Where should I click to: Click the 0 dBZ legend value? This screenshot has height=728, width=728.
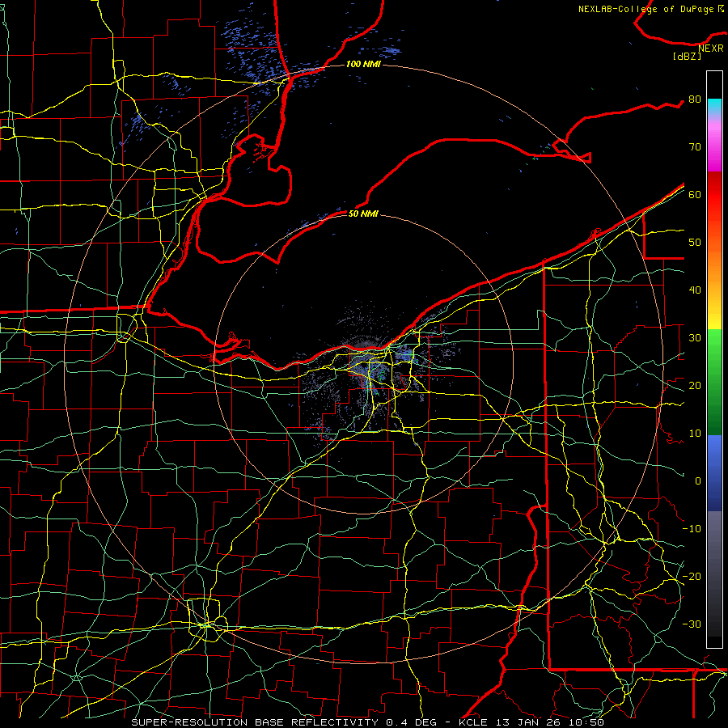(x=698, y=481)
